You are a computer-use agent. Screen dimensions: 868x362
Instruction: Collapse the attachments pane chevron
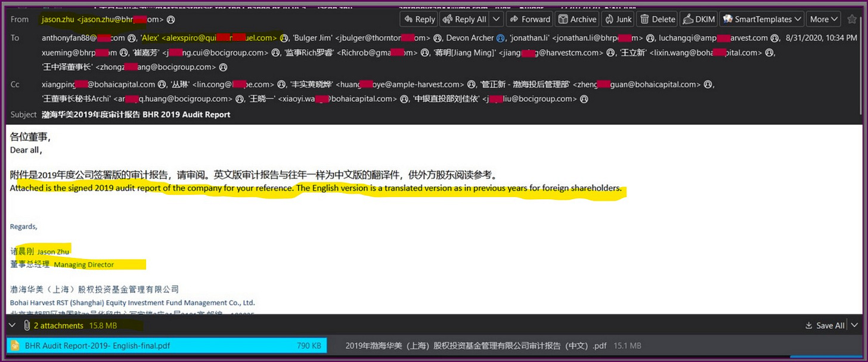pyautogui.click(x=13, y=326)
